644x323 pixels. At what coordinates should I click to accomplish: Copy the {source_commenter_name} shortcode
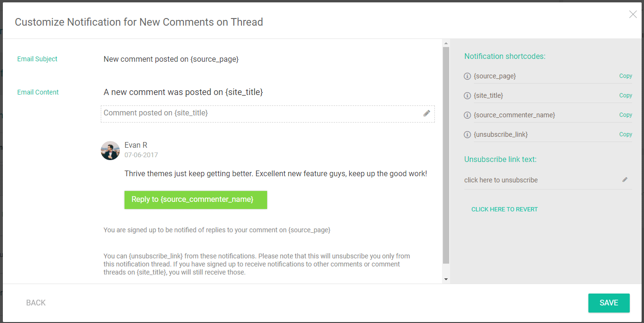[625, 115]
